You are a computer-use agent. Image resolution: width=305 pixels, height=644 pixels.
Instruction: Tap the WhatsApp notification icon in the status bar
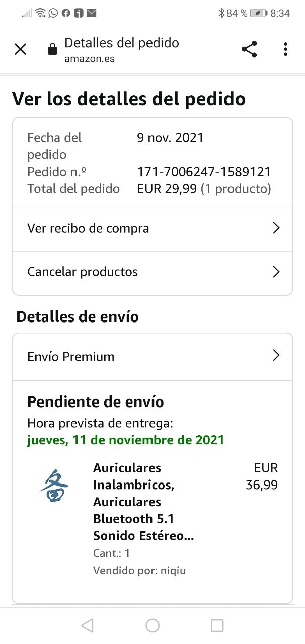[x=53, y=13]
